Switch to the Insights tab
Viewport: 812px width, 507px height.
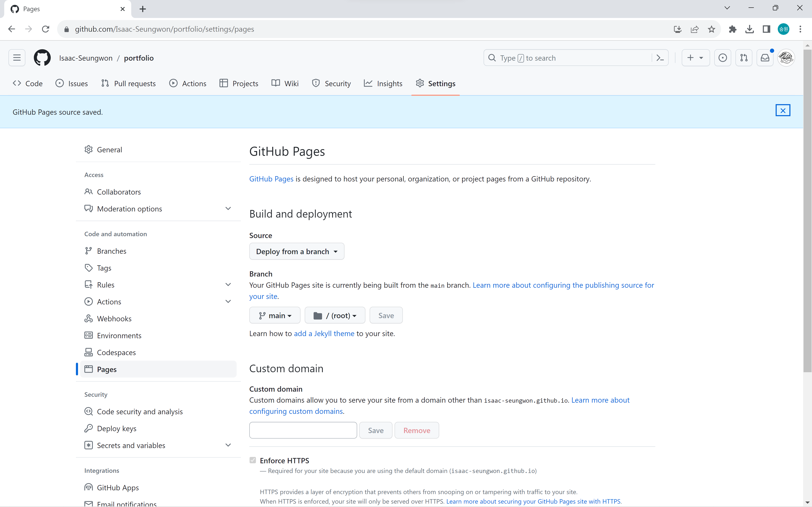pos(383,83)
